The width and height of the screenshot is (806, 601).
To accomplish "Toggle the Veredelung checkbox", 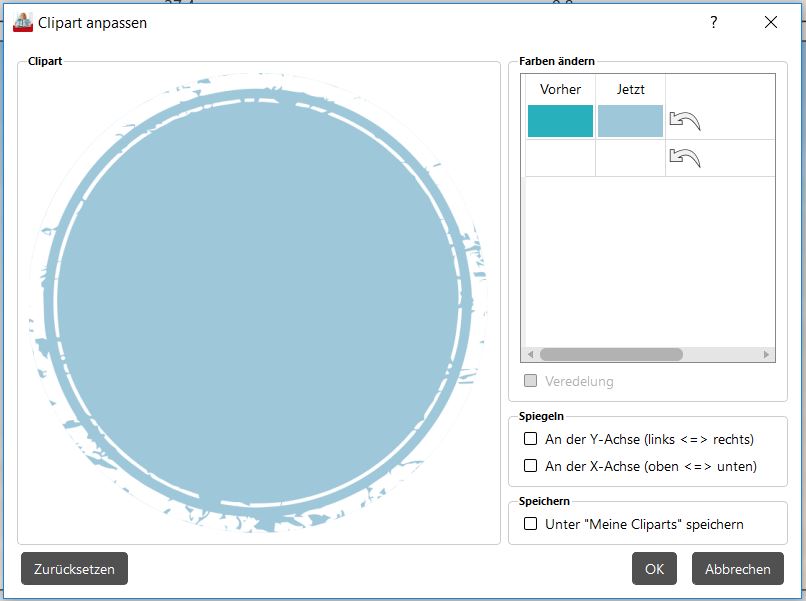I will [x=531, y=381].
